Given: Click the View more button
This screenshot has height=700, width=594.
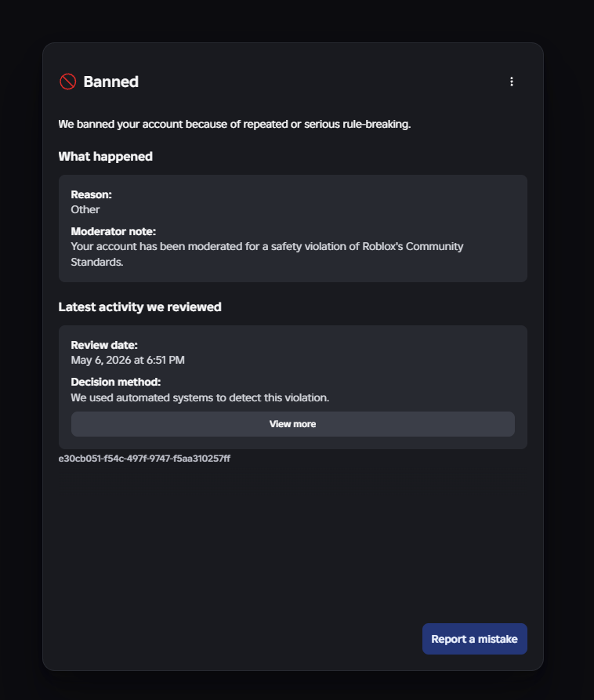Looking at the screenshot, I should pyautogui.click(x=293, y=424).
